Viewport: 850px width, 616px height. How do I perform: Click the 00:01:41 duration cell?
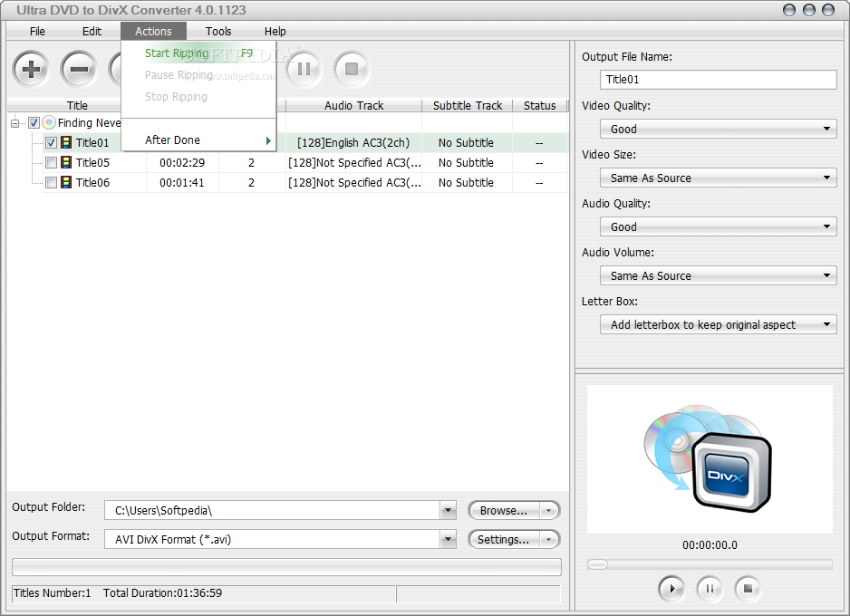coord(182,183)
